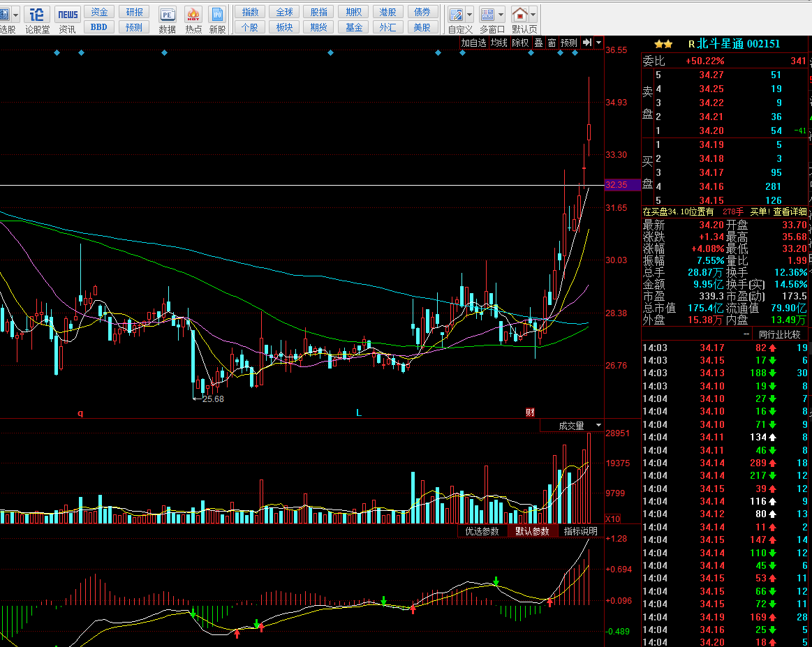Open the 美股 US stocks tab
This screenshot has height=647, width=812.
click(422, 27)
